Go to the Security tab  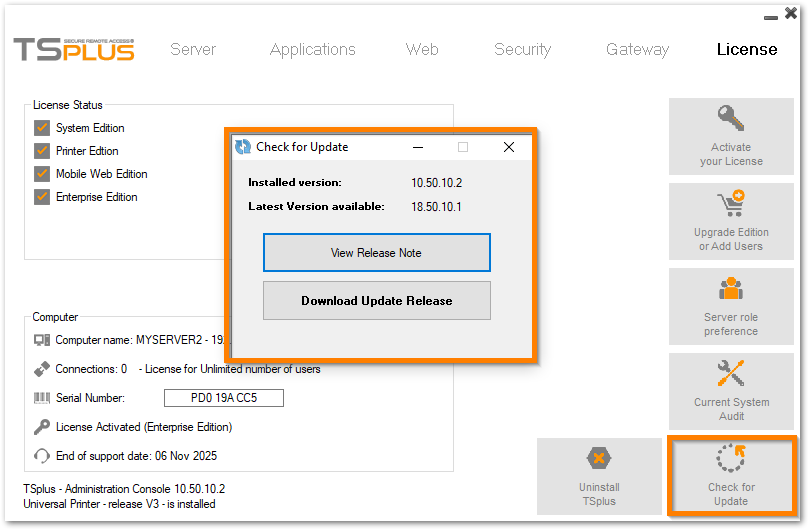[x=522, y=49]
